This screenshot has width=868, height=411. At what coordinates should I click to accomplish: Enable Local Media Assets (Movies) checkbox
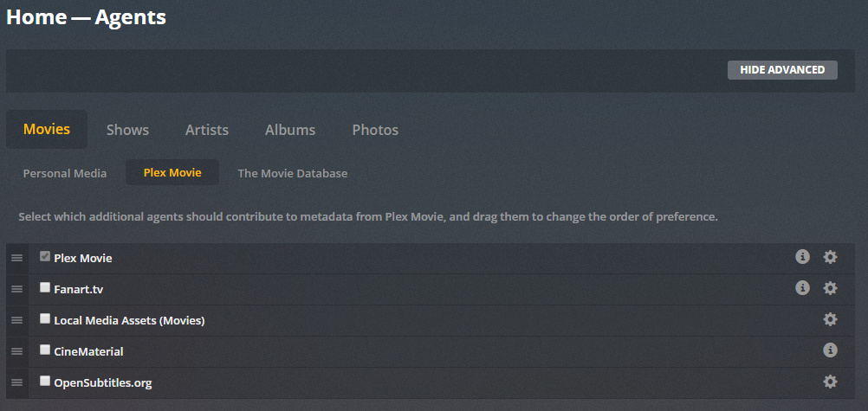pos(45,318)
